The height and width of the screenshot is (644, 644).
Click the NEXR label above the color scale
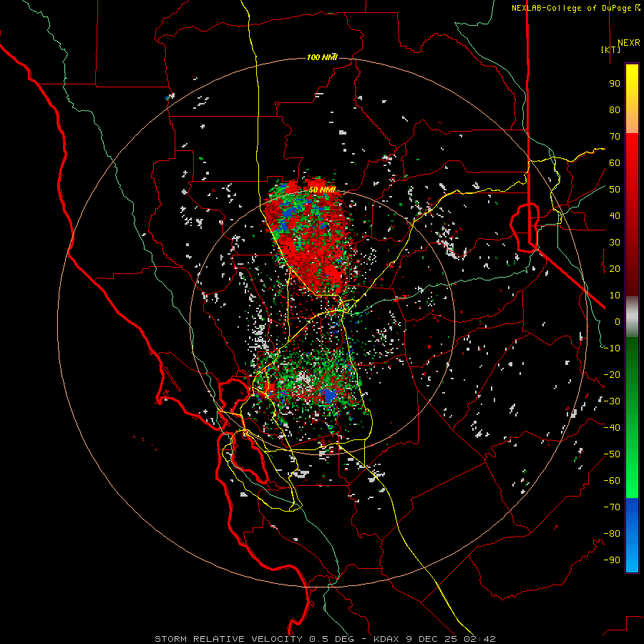628,43
